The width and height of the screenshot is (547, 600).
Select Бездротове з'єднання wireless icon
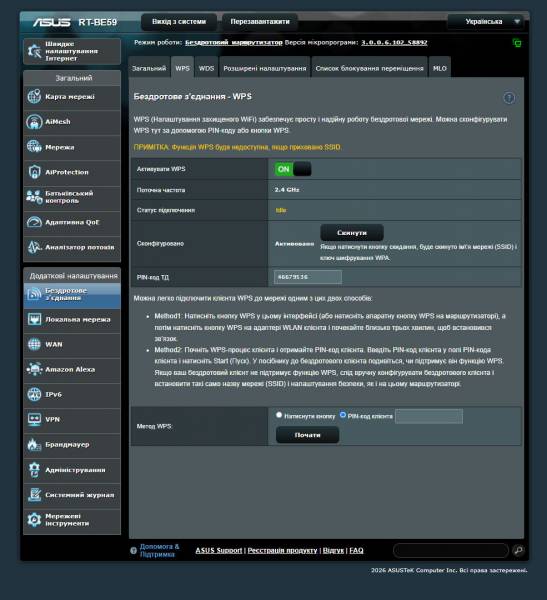pyautogui.click(x=34, y=294)
